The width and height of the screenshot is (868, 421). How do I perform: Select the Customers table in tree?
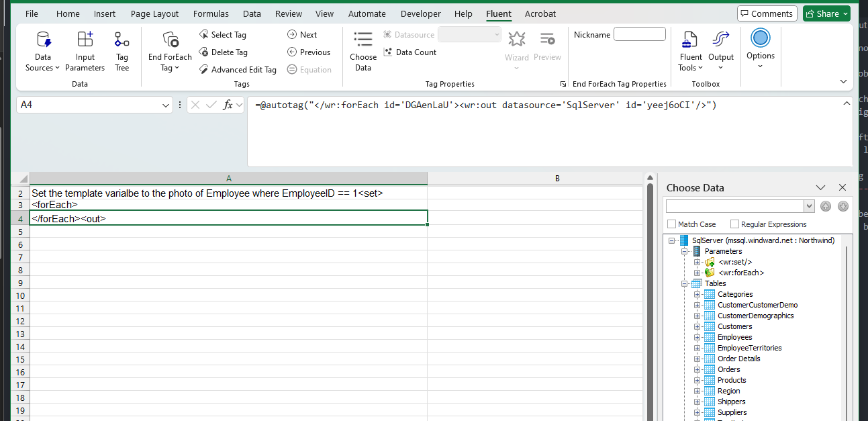[734, 326]
